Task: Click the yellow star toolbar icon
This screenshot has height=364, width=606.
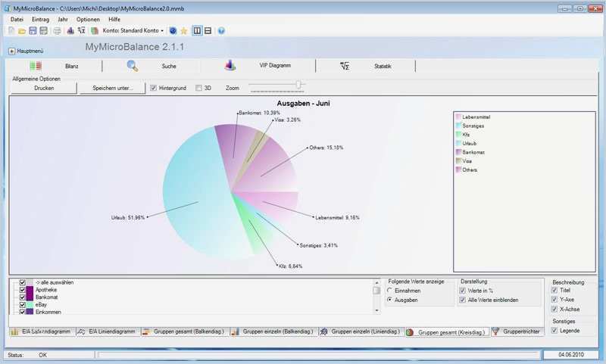Action: [x=184, y=31]
